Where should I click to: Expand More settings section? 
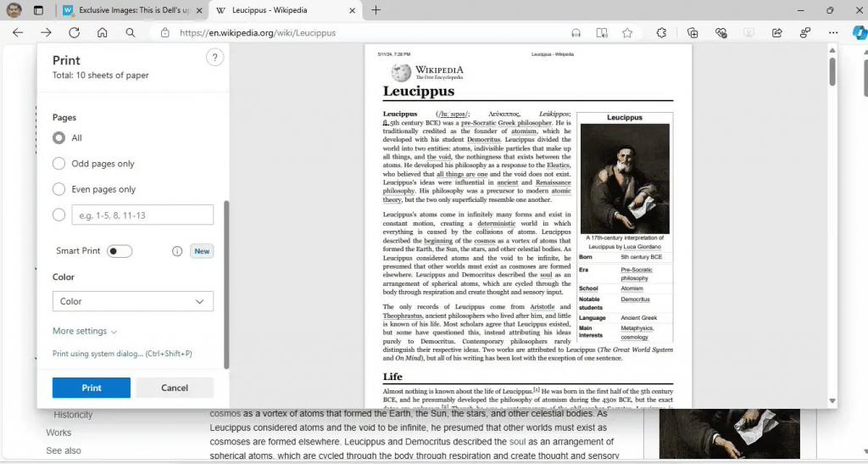(85, 331)
